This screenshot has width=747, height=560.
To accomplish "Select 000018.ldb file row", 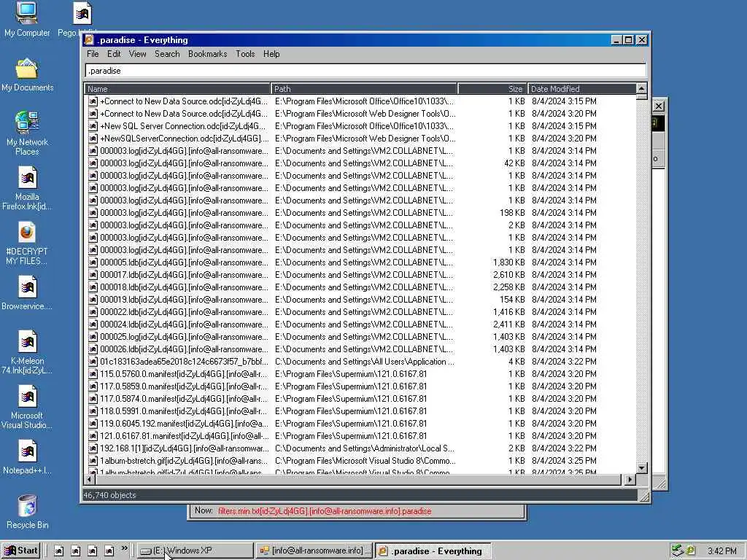I will tap(360, 287).
